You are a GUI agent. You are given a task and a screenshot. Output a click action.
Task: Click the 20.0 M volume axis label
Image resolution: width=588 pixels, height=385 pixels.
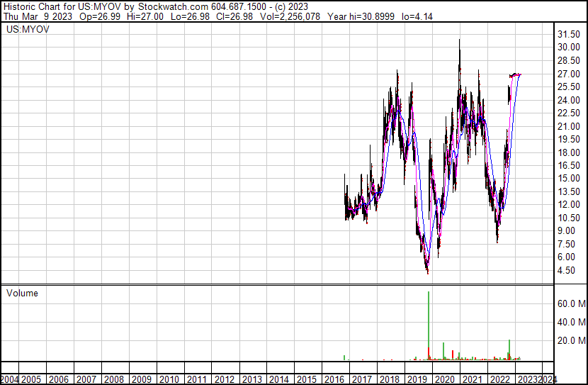point(572,340)
